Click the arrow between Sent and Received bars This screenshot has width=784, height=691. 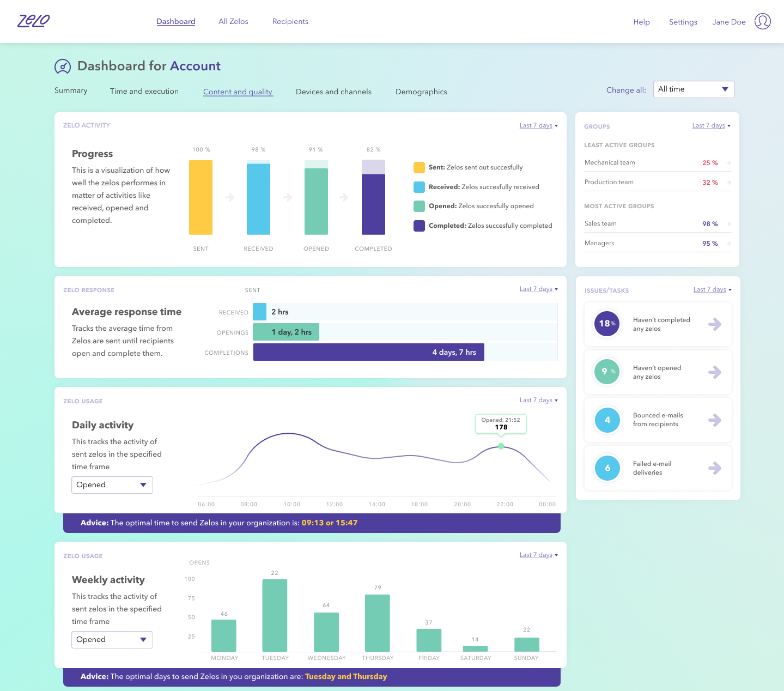coord(230,197)
